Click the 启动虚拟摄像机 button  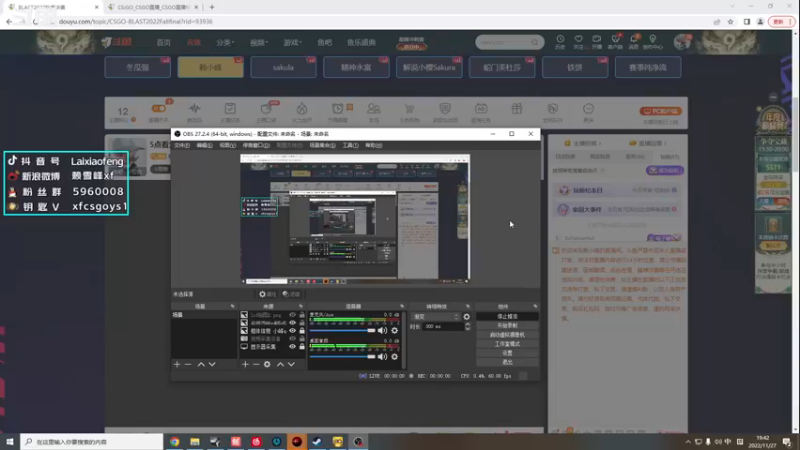point(507,335)
